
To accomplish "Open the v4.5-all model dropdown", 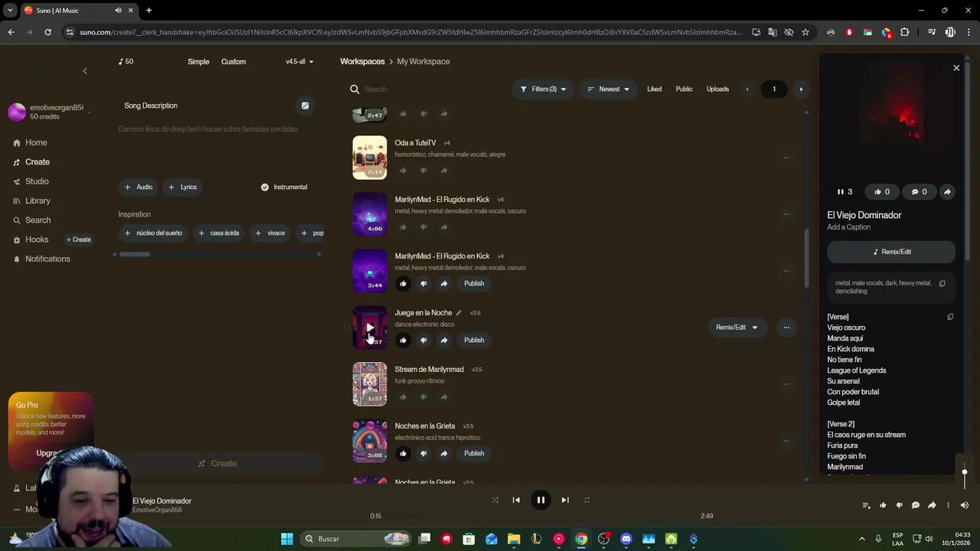I will coord(299,61).
